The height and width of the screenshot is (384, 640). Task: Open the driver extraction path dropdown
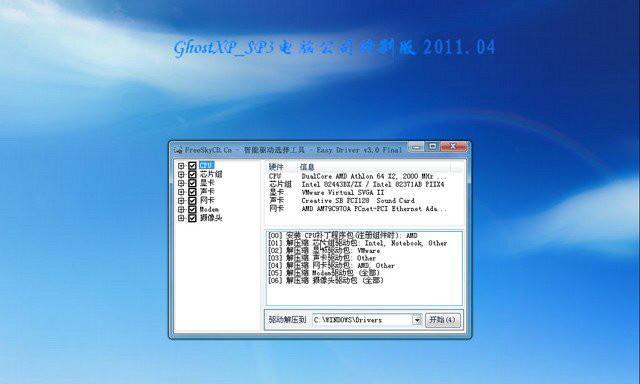tap(417, 320)
